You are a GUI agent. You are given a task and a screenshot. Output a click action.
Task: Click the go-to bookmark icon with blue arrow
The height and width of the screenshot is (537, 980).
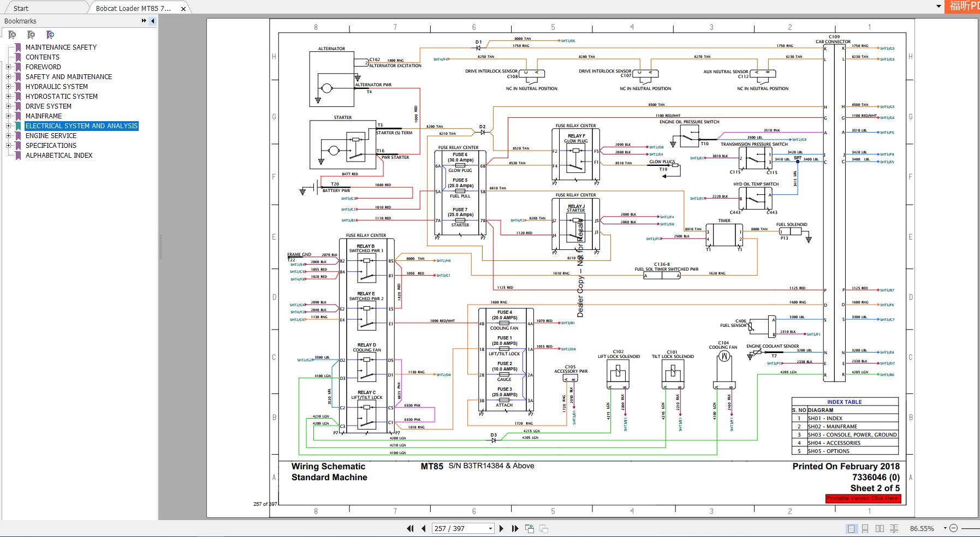click(50, 35)
